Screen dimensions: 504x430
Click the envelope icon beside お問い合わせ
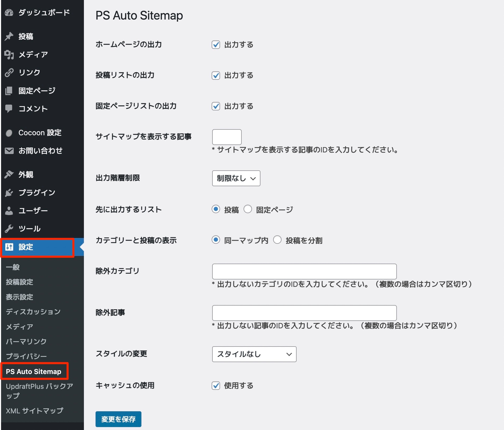[x=9, y=151]
